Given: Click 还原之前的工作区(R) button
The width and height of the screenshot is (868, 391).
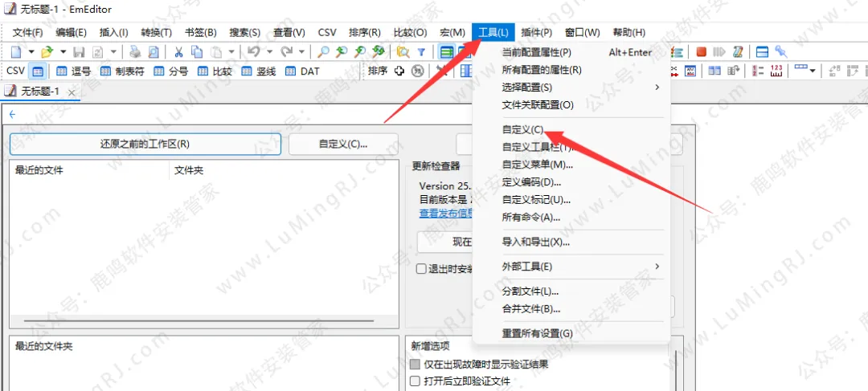Looking at the screenshot, I should click(145, 145).
